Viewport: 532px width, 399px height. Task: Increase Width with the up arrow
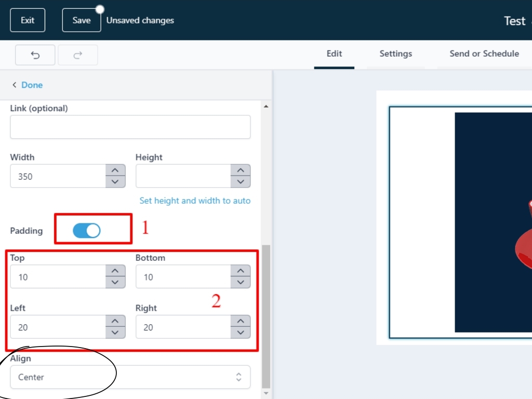[115, 170]
